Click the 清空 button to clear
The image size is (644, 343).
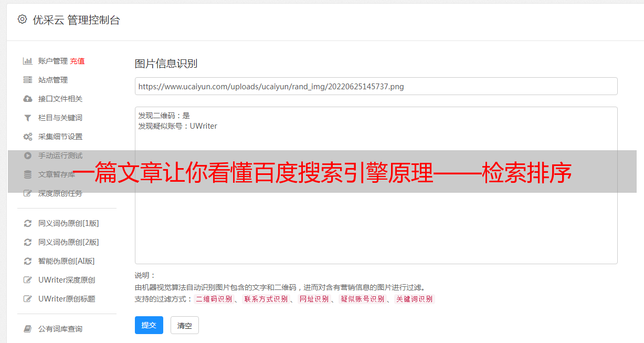click(x=185, y=326)
